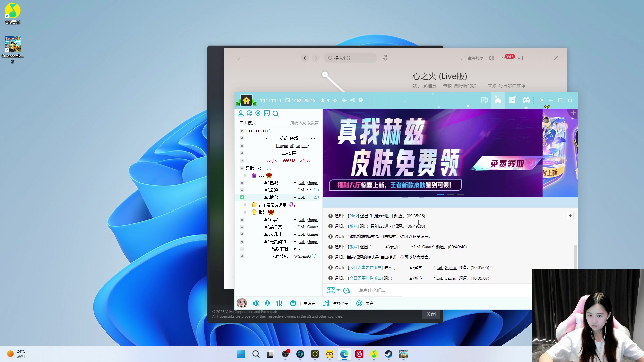Click the emoji text icon beside chat input

[347, 290]
